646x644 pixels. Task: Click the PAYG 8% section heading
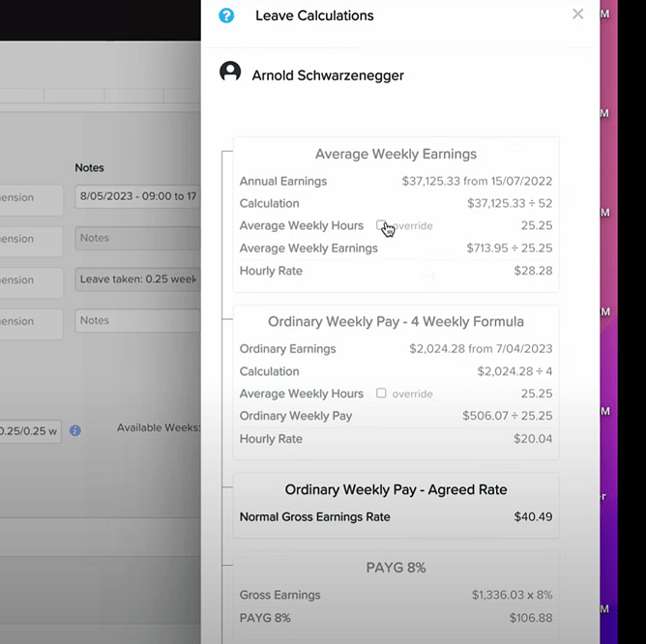[x=396, y=568]
